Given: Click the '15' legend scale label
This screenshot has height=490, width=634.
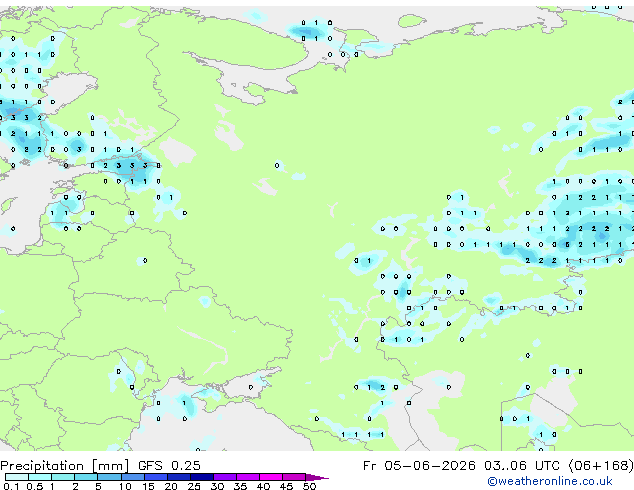Looking at the screenshot, I should (x=148, y=486).
